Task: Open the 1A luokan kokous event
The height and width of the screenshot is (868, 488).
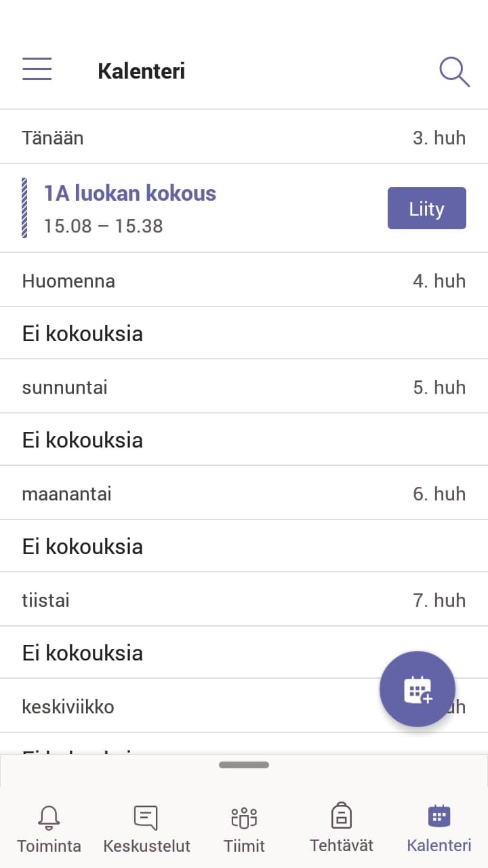Action: tap(130, 193)
